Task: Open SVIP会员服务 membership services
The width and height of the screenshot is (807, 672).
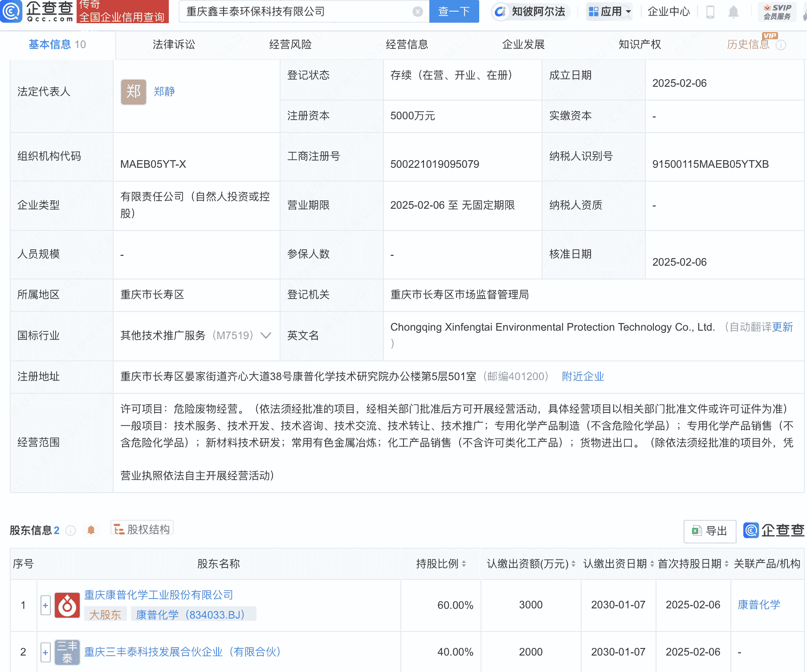Action: 777,12
